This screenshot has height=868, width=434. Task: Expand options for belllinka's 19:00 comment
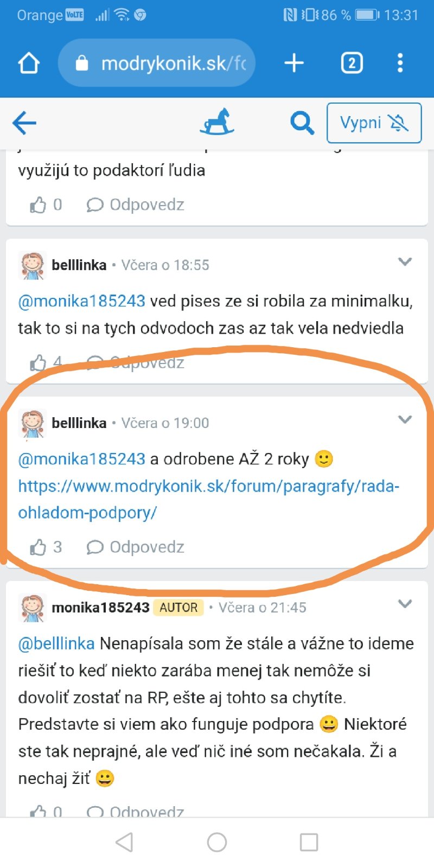[x=405, y=420]
